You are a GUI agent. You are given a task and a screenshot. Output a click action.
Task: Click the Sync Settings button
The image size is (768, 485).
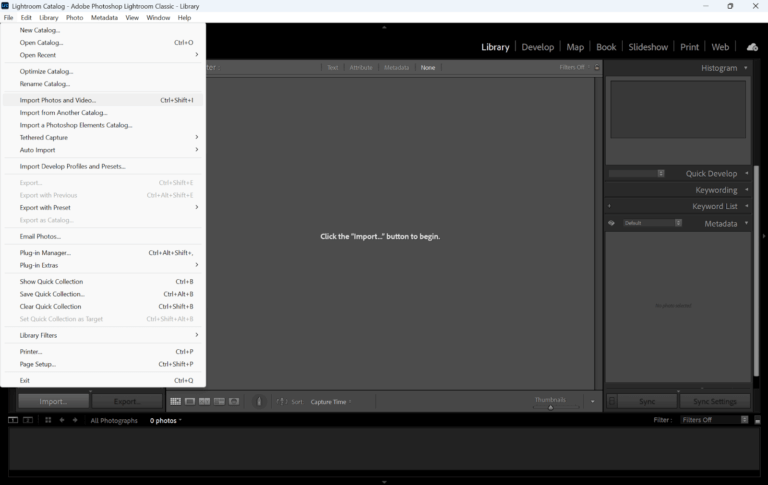pos(715,401)
